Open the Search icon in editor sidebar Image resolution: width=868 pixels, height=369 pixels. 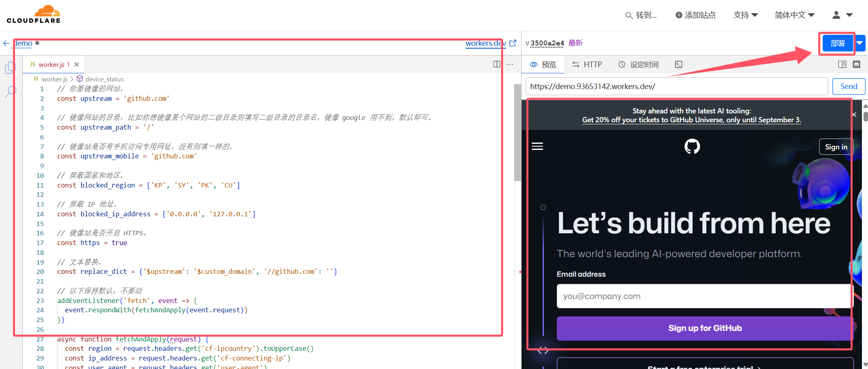point(11,92)
